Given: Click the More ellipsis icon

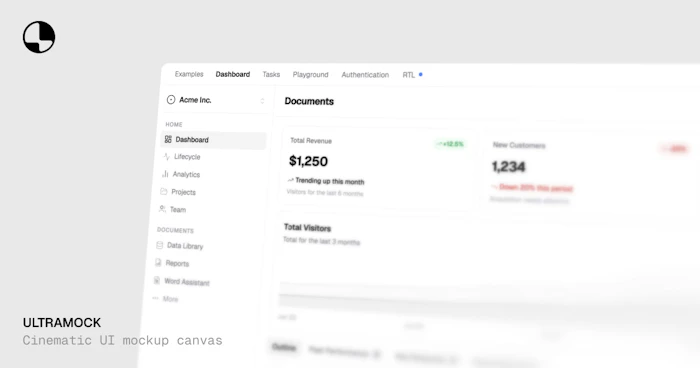Looking at the screenshot, I should (155, 298).
